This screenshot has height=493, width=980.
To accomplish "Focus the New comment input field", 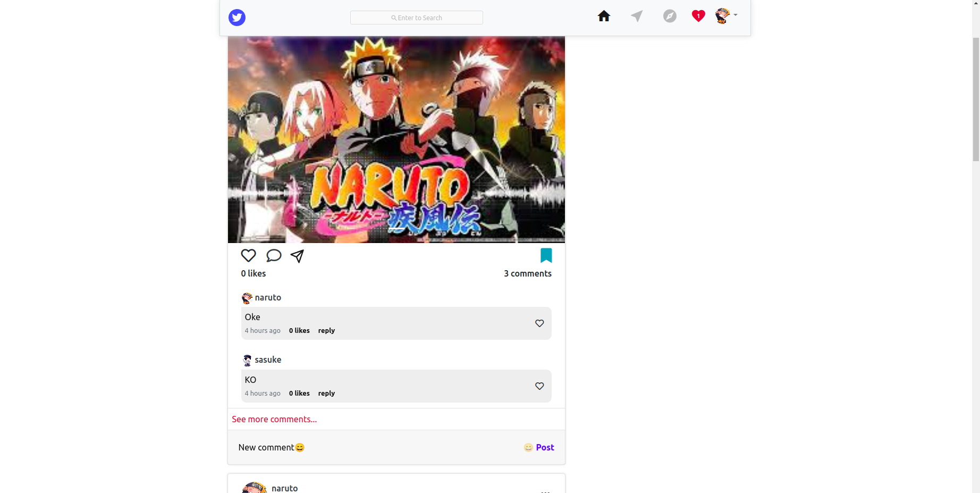I will click(377, 447).
